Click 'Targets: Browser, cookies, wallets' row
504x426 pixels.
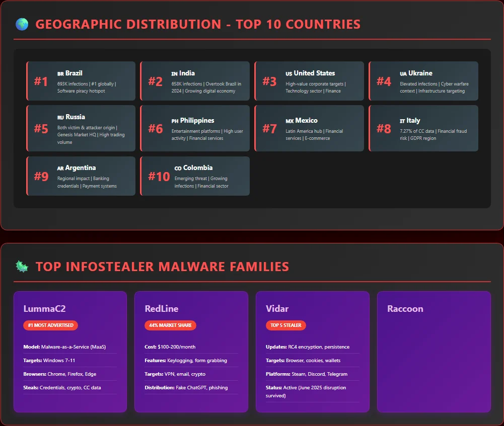click(313, 360)
